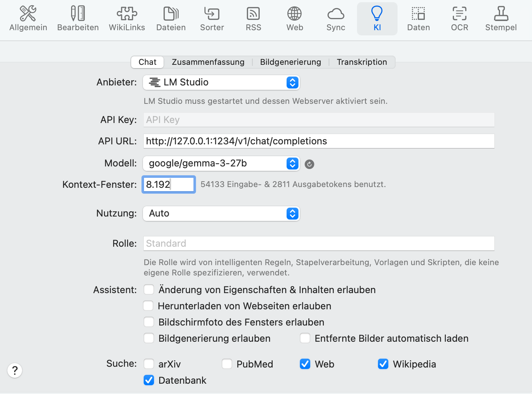The height and width of the screenshot is (394, 532).
Task: Switch to the Zusammenfassung tab
Action: tap(208, 62)
